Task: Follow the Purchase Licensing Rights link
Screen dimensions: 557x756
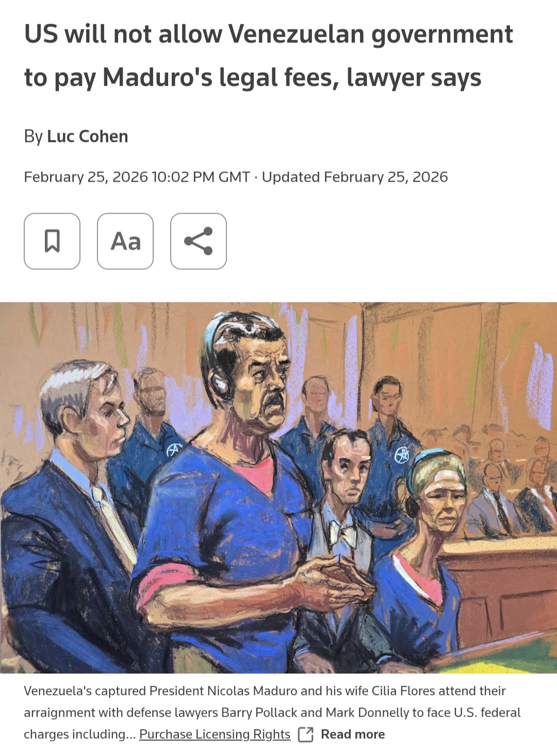Action: (215, 734)
